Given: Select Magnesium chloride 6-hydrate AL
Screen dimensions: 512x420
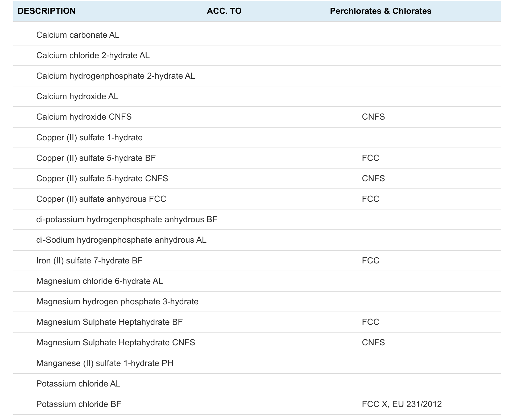Looking at the screenshot, I should [100, 281].
